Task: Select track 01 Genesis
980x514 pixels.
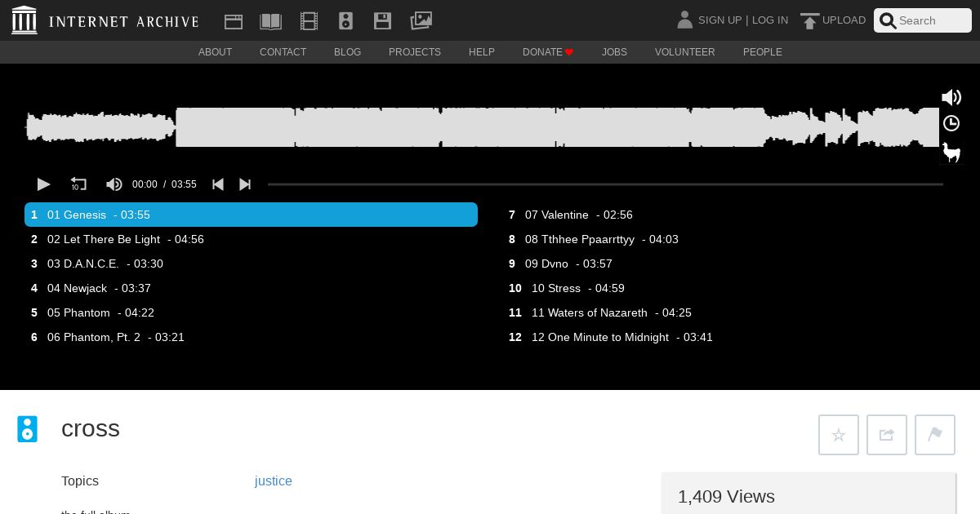Action: 251,215
